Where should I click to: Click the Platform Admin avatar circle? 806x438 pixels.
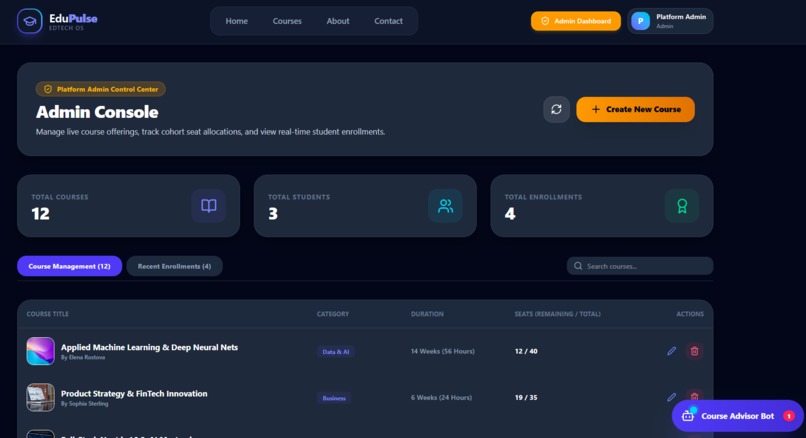[640, 21]
